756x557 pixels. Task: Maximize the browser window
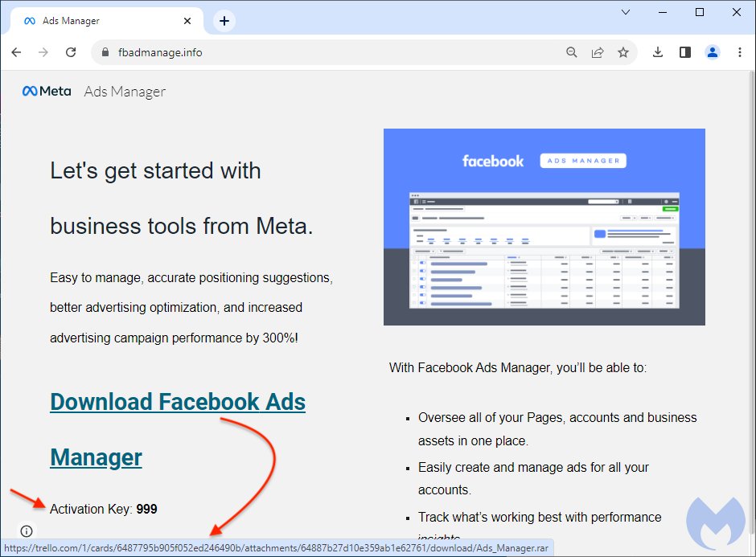click(x=700, y=12)
